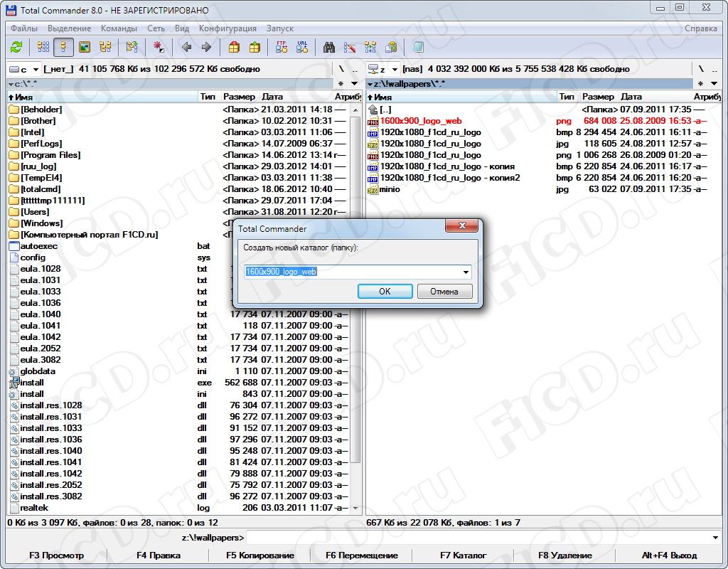Toggle the full details view icon

click(x=63, y=47)
